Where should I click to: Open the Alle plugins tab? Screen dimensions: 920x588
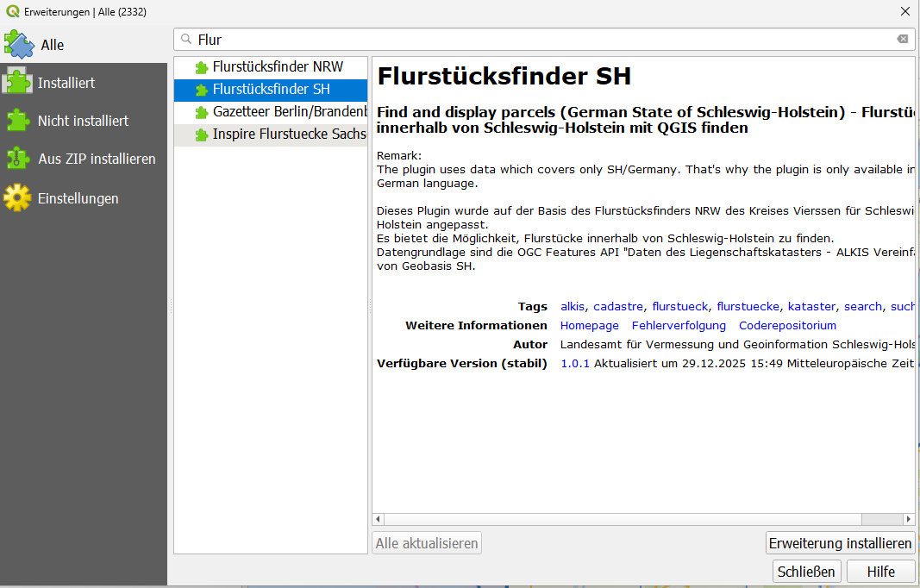point(52,45)
